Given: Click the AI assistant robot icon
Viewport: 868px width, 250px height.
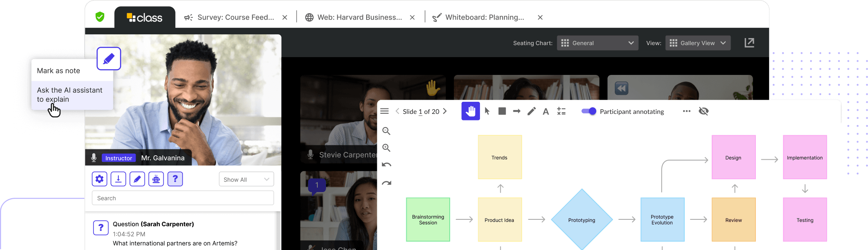Looking at the screenshot, I should tap(156, 179).
